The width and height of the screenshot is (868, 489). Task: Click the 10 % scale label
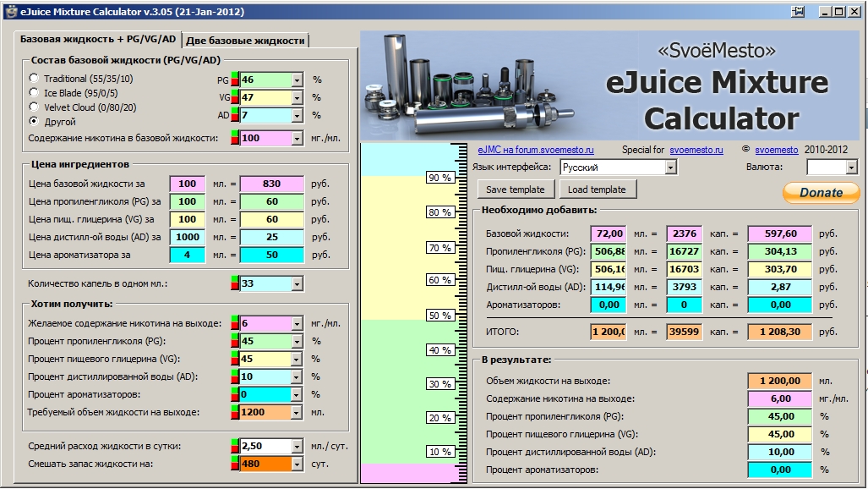pyautogui.click(x=440, y=451)
